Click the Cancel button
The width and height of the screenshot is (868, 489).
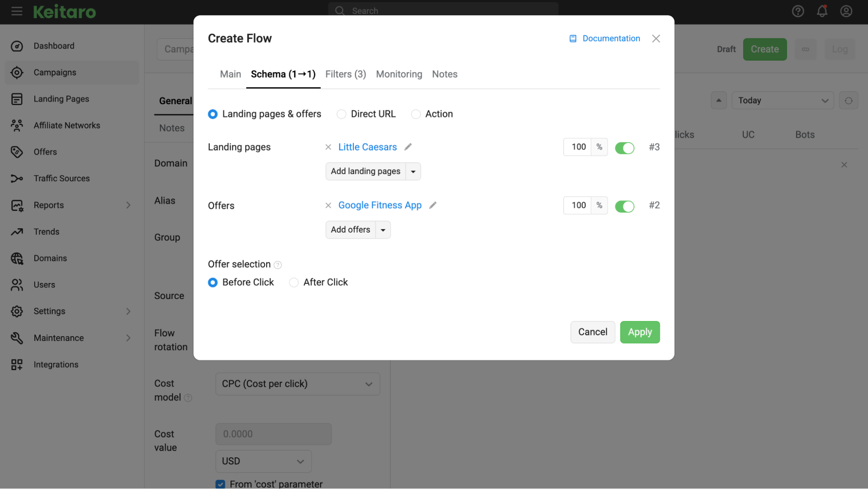592,332
